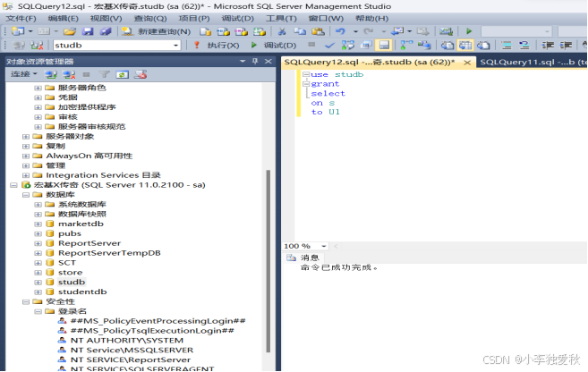Click the green Start Debugging arrow in top toolbar
The height and width of the screenshot is (372, 588).
[x=469, y=31]
